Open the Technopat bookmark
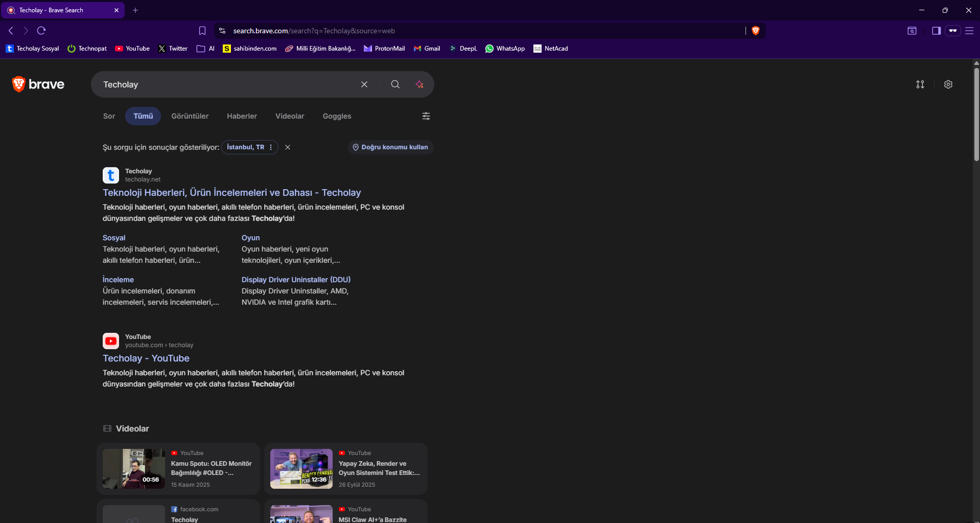The image size is (980, 523). [x=87, y=49]
